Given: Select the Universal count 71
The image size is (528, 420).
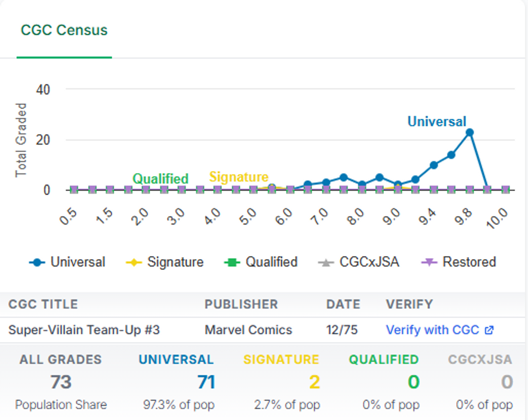Looking at the screenshot, I should [x=206, y=382].
